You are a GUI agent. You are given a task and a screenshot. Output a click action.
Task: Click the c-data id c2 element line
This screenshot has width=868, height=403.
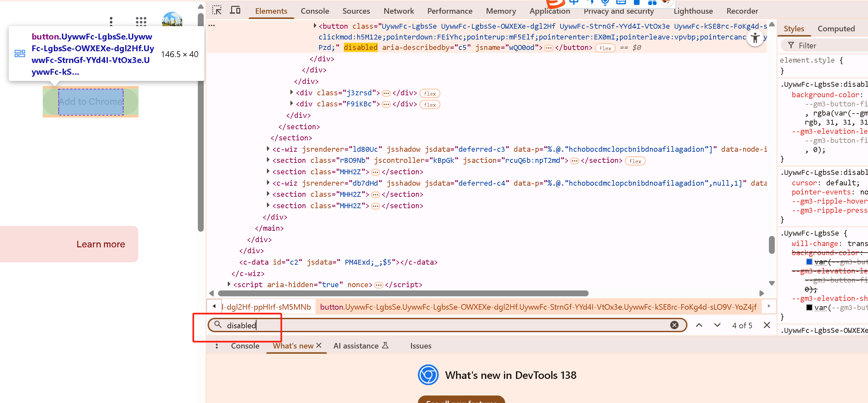pos(338,262)
